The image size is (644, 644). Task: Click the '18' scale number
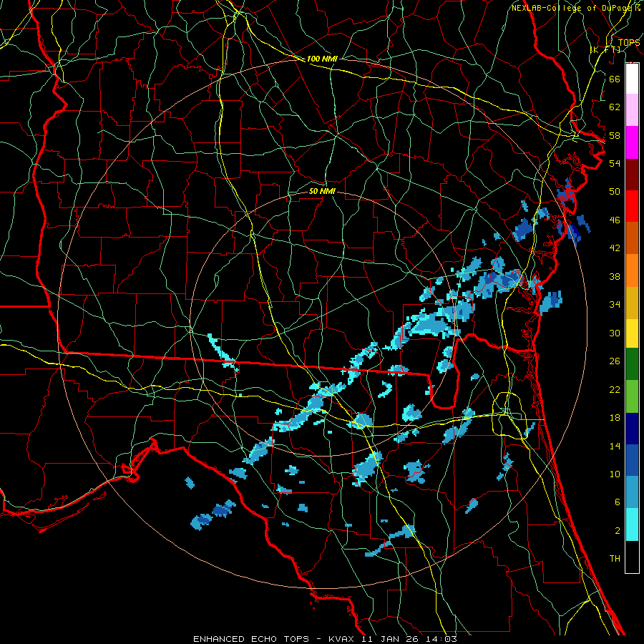click(x=615, y=418)
